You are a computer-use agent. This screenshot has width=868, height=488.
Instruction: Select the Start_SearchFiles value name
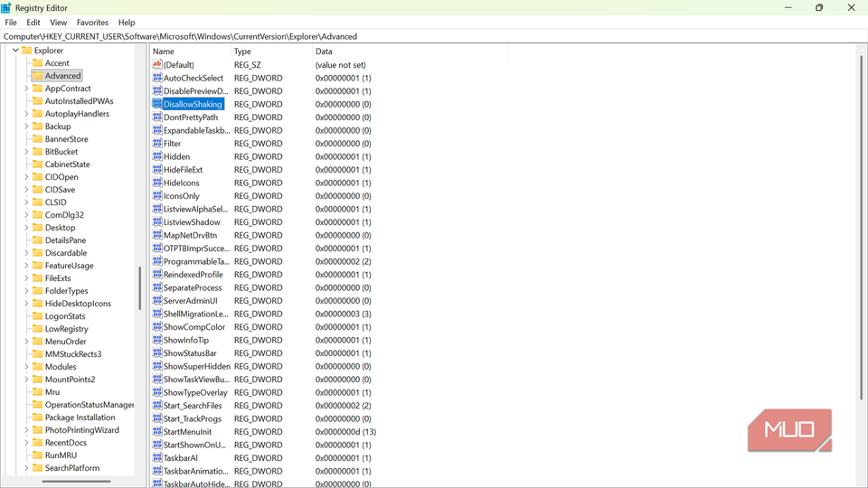(x=193, y=406)
